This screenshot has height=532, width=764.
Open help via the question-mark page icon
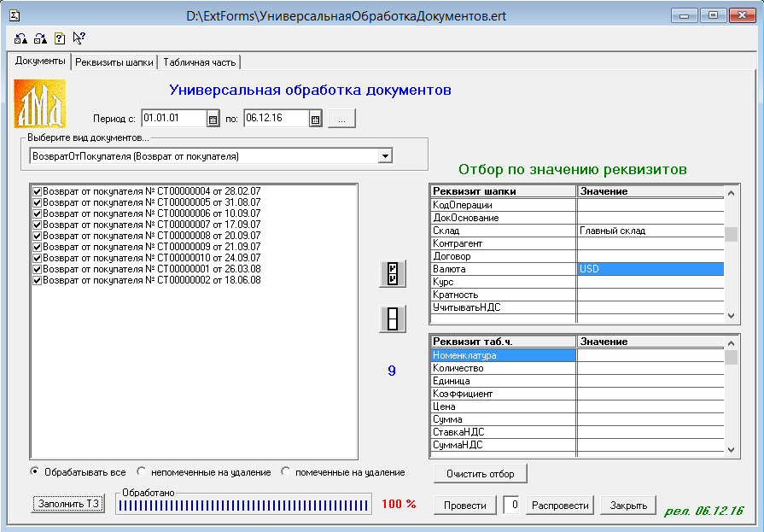click(60, 38)
